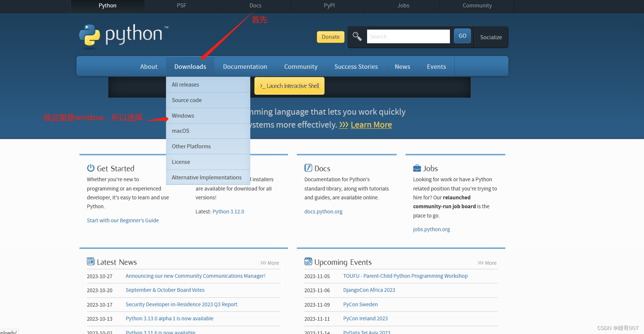Go to the PyPI top bar tab
This screenshot has width=644, height=334.
pos(329,6)
